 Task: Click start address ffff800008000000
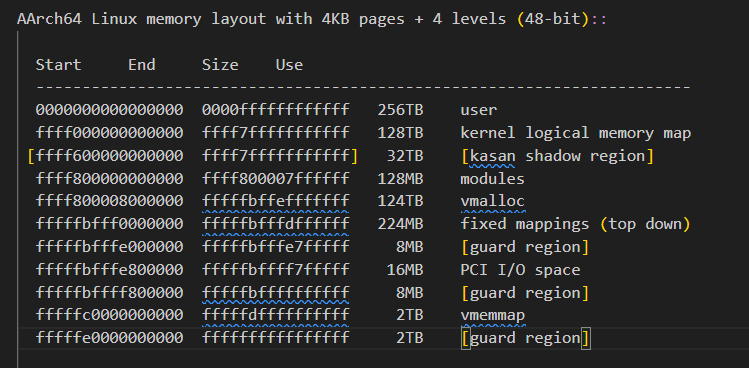[x=109, y=201]
